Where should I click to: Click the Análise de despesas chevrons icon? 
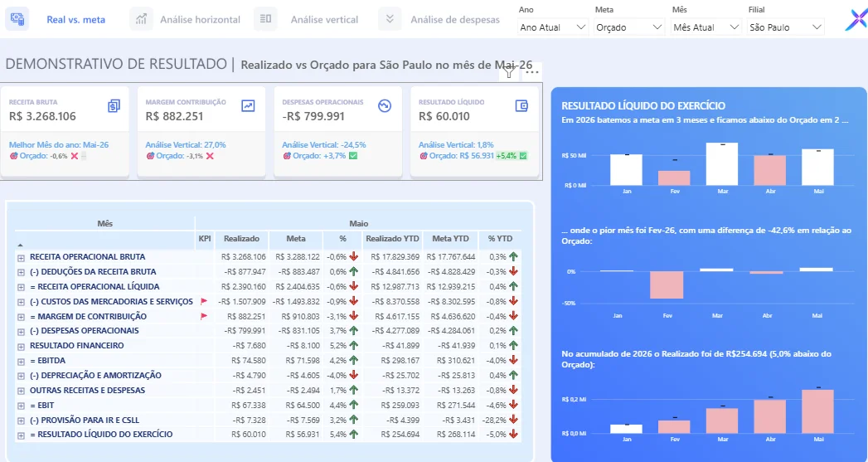[x=390, y=19]
